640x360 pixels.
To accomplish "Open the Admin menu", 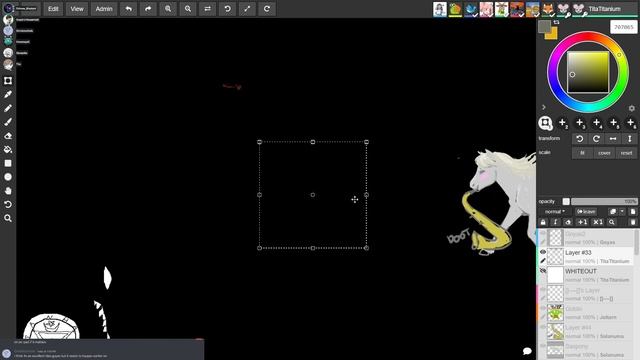I will point(104,9).
